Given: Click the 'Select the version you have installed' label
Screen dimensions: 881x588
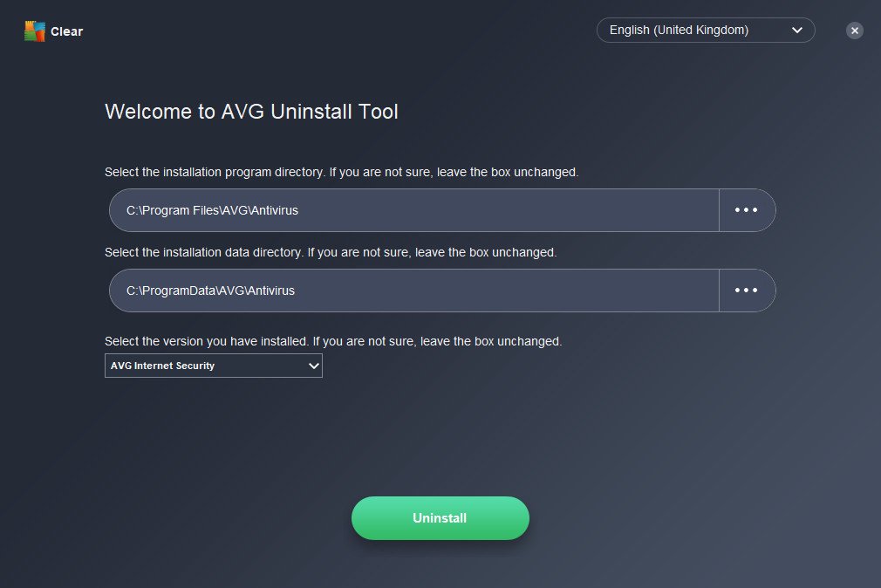Looking at the screenshot, I should coord(333,341).
